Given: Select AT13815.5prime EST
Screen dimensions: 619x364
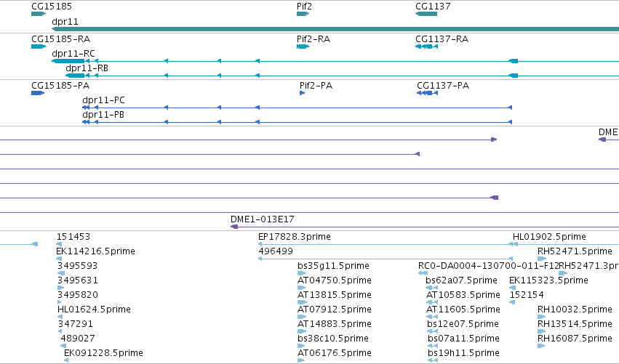Looking at the screenshot, I should pos(302,302).
